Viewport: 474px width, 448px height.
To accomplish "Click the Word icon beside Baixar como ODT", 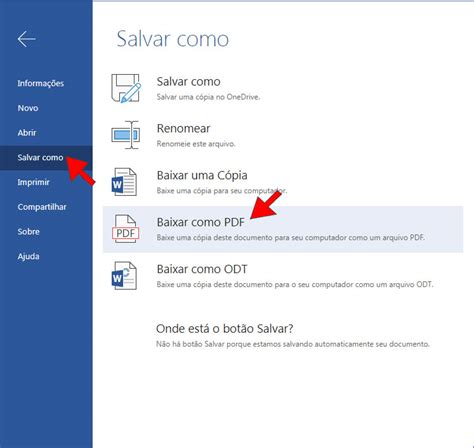I will [x=124, y=276].
